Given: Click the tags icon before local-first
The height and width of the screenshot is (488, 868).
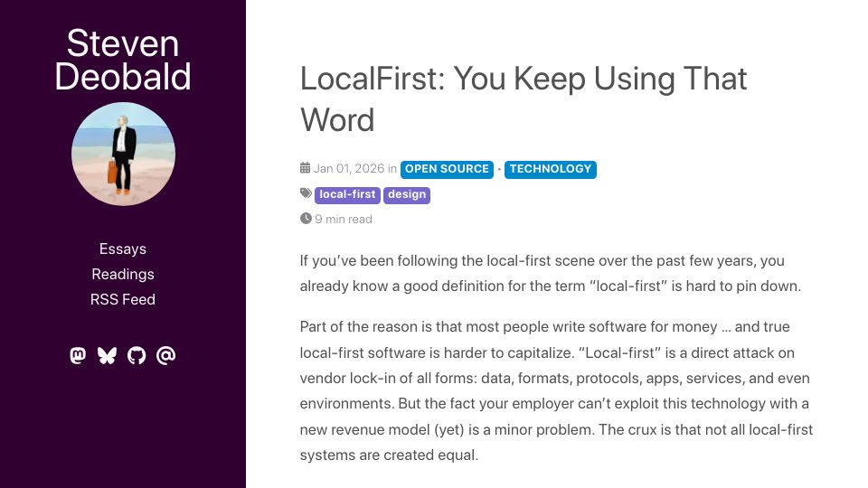Looking at the screenshot, I should (307, 193).
